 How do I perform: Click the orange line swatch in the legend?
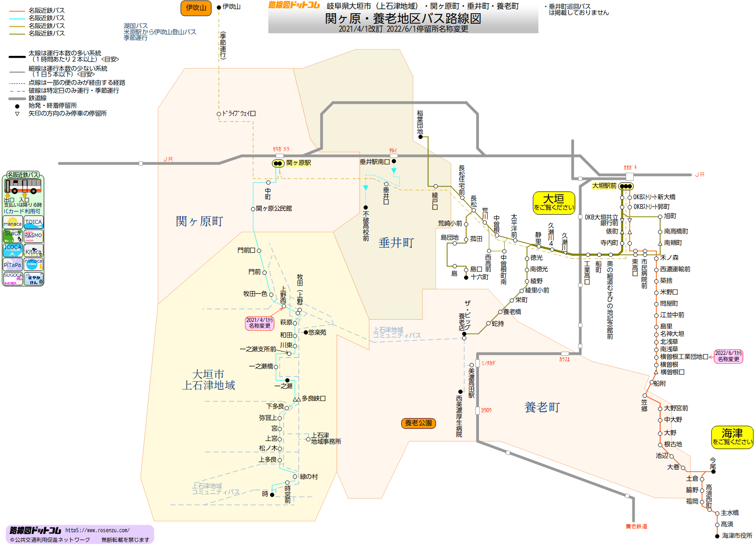[x=17, y=11]
